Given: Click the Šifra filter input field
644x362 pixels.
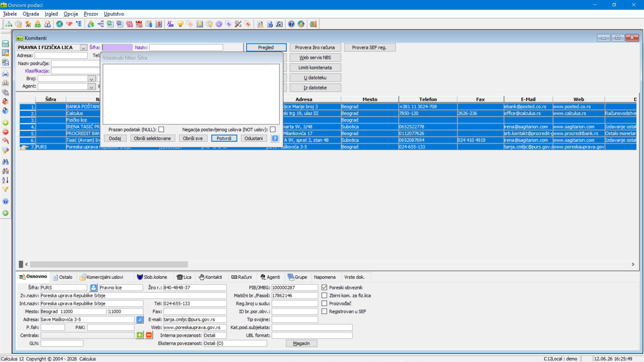Looking at the screenshot, I should click(117, 47).
